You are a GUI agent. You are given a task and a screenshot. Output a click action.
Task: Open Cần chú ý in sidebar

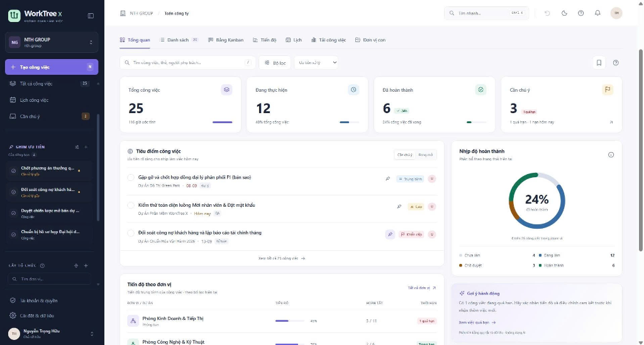49,116
